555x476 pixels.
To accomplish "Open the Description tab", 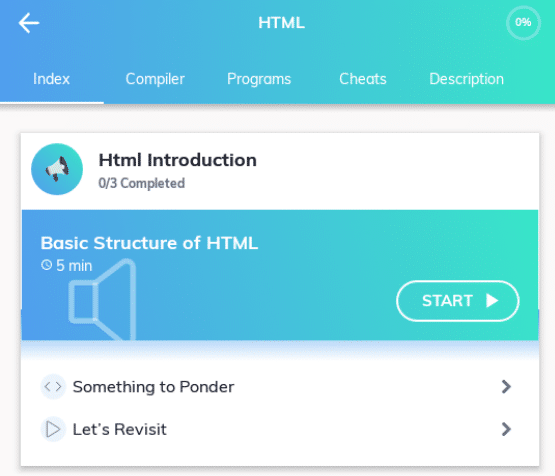I will [467, 79].
